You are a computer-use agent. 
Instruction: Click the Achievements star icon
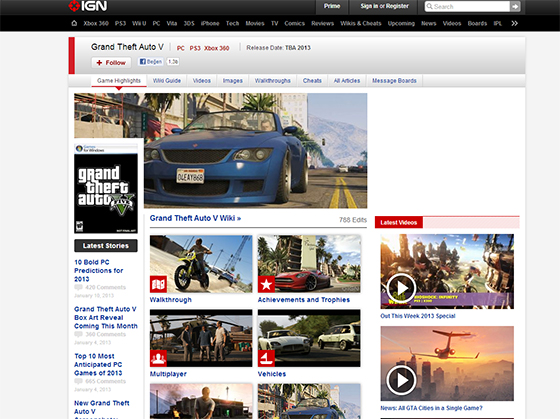coord(266,284)
